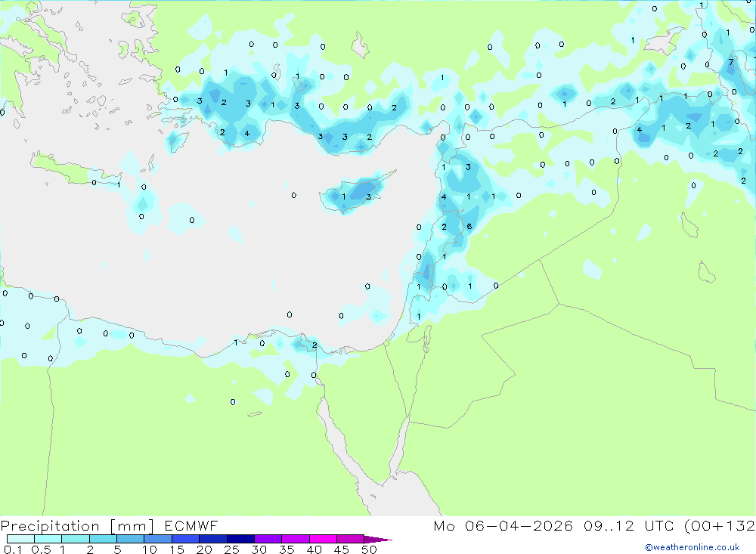The height and width of the screenshot is (554, 756).
Task: Click the '[mm]' unit label
Action: (132, 525)
